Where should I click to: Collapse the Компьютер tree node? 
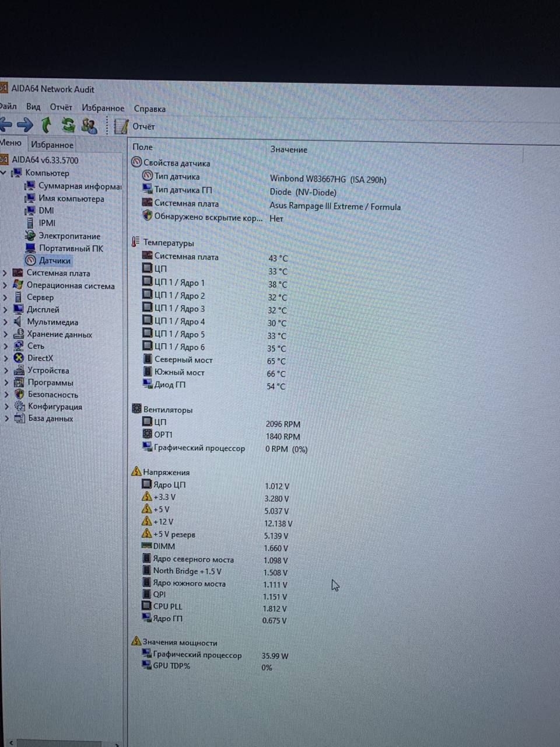pos(4,173)
